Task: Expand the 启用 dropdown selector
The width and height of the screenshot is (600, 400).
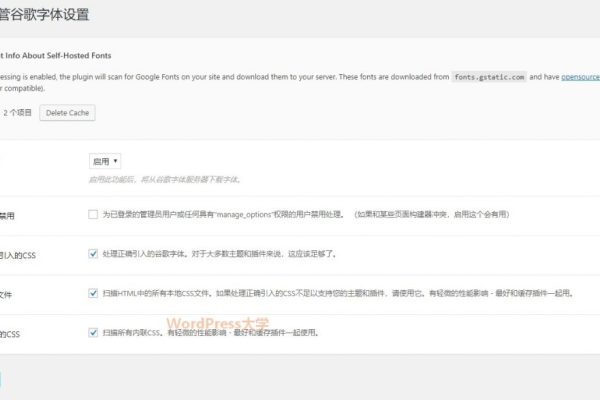Action: pyautogui.click(x=105, y=160)
